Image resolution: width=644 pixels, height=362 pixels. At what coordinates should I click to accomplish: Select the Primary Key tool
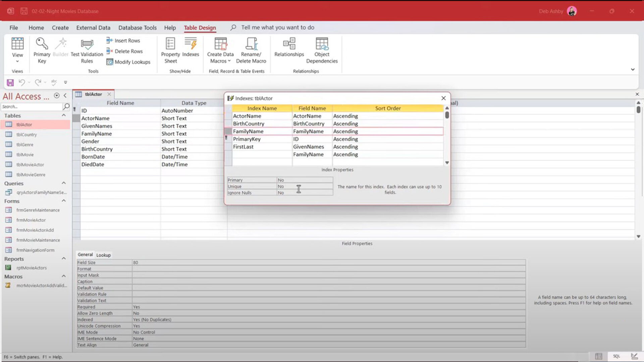click(x=42, y=50)
